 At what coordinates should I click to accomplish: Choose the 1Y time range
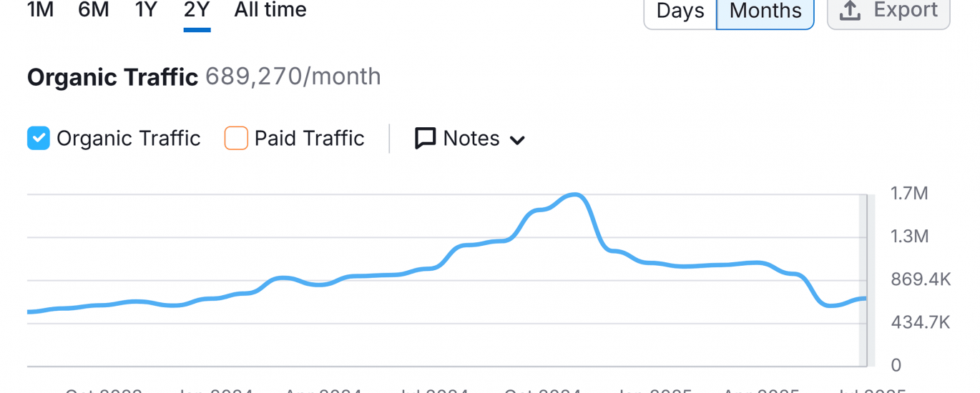pyautogui.click(x=146, y=11)
